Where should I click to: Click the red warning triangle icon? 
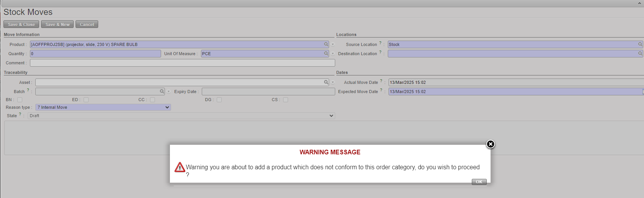pyautogui.click(x=180, y=167)
